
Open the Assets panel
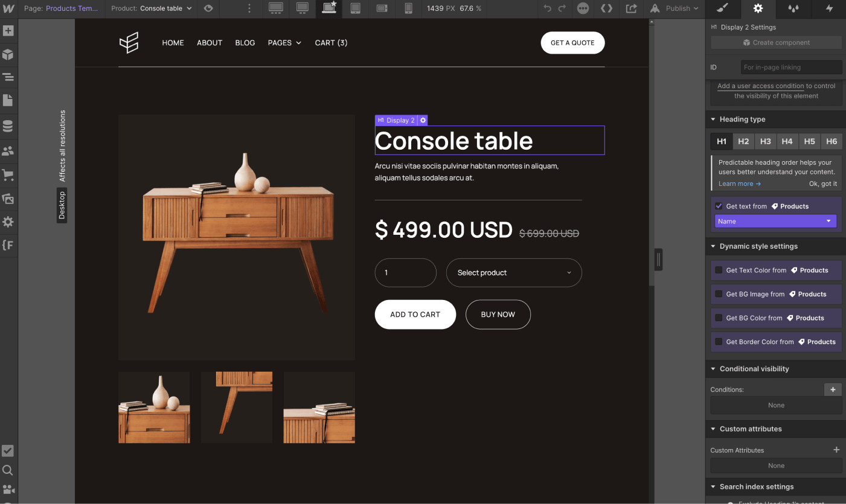point(8,199)
